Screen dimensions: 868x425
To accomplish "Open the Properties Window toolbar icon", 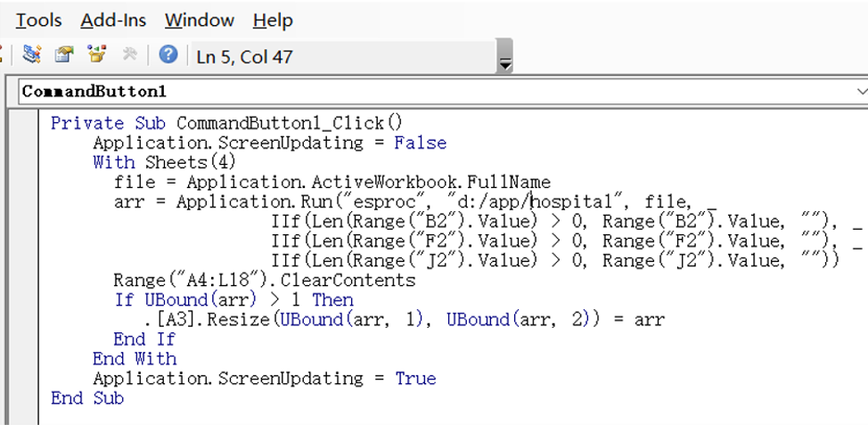I will coord(64,54).
